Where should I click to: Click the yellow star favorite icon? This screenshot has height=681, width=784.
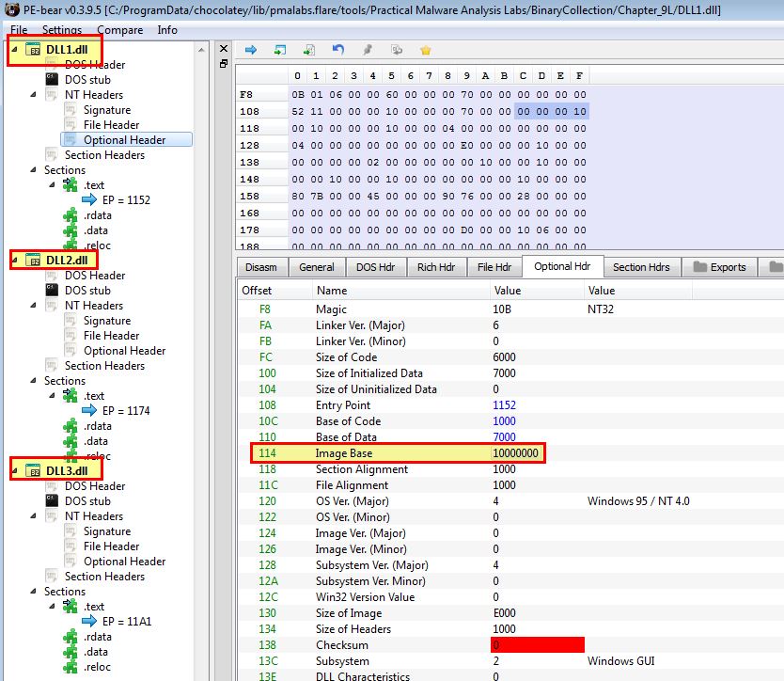click(426, 50)
